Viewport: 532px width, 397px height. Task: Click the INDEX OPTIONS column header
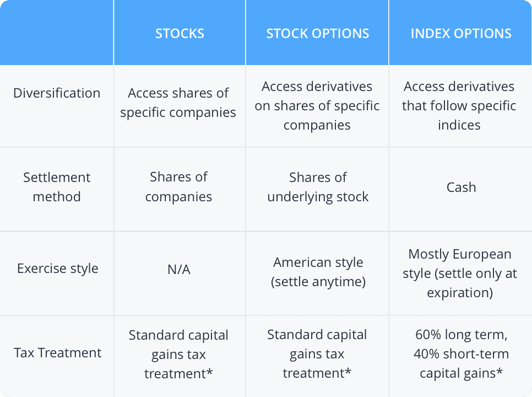click(x=460, y=34)
